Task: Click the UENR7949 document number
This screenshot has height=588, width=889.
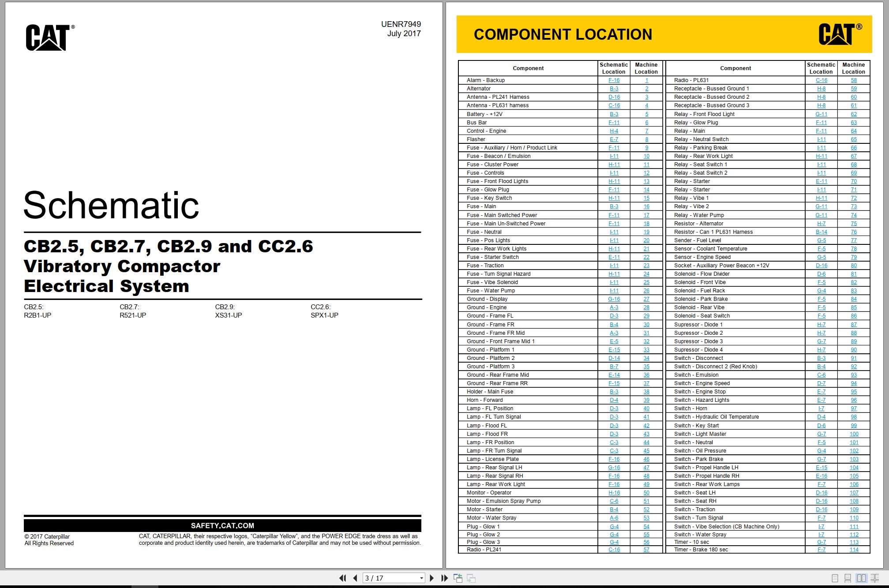Action: [401, 24]
